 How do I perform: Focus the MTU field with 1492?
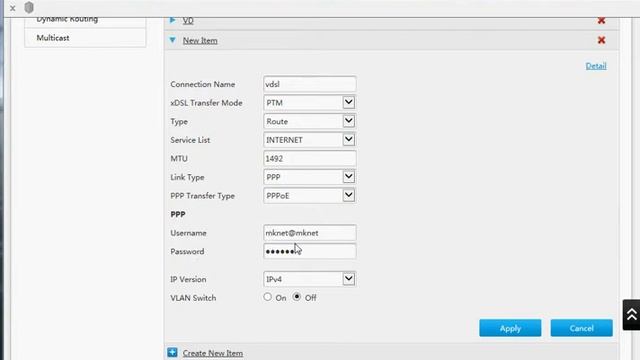[x=310, y=158]
